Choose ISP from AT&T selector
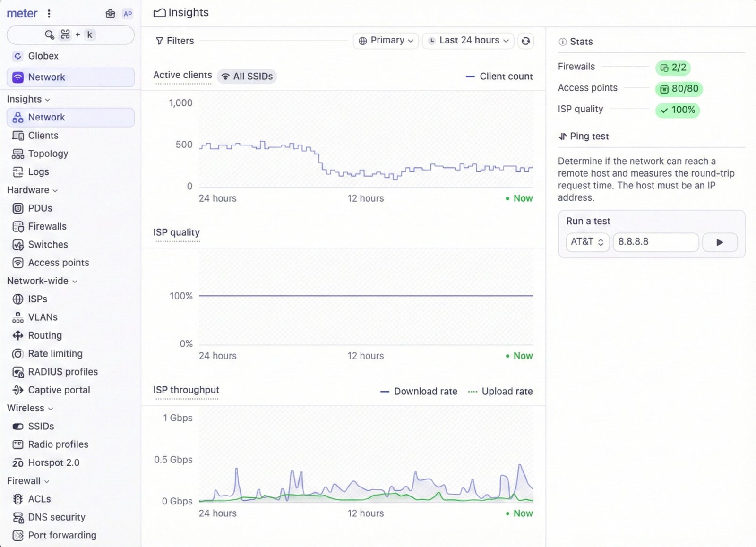Image resolution: width=756 pixels, height=547 pixels. tap(587, 242)
